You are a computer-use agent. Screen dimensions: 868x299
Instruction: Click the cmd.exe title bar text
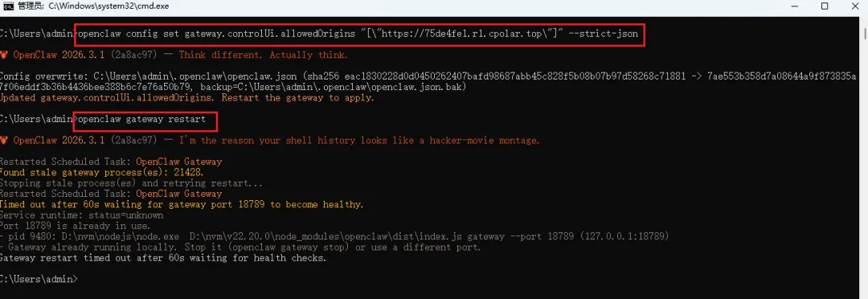(93, 6)
